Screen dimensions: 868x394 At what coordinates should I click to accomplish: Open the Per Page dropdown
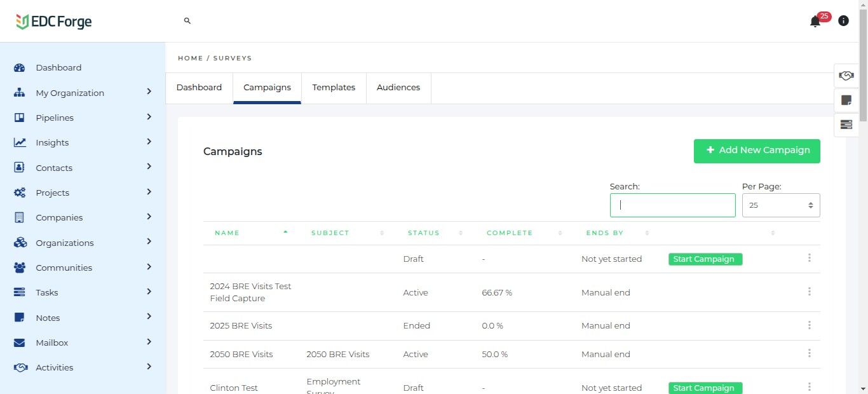click(781, 205)
